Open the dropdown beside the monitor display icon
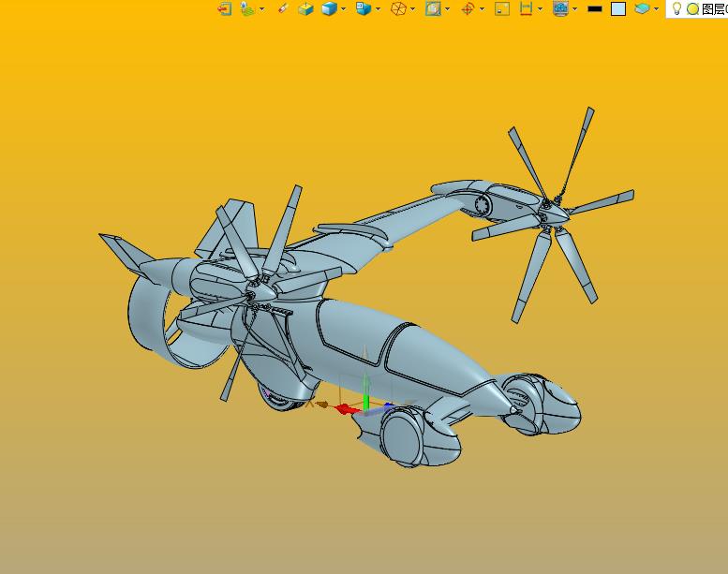The height and width of the screenshot is (574, 728). pyautogui.click(x=574, y=9)
